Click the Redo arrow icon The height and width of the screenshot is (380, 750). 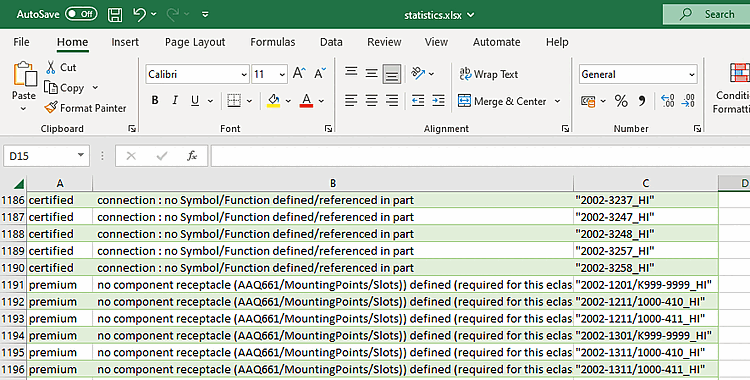coord(172,14)
